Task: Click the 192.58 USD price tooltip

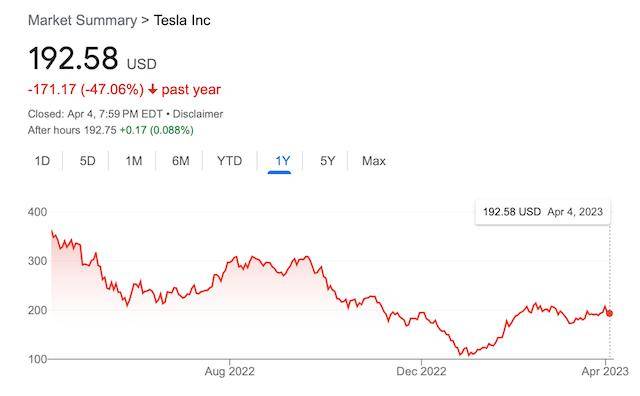Action: click(543, 212)
